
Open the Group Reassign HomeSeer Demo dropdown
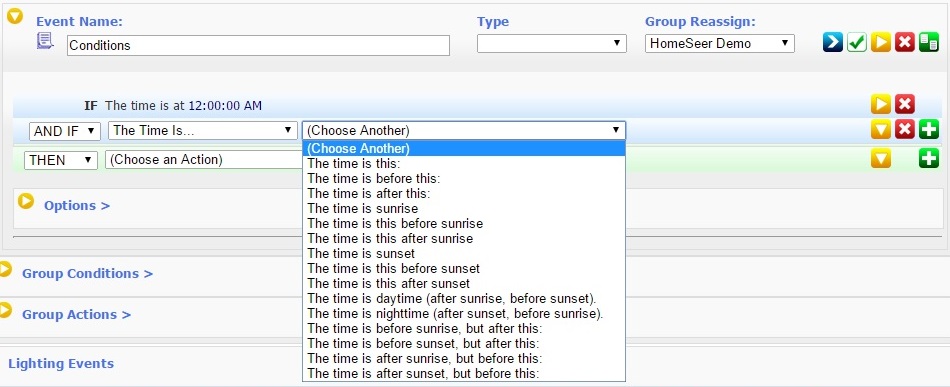click(720, 43)
